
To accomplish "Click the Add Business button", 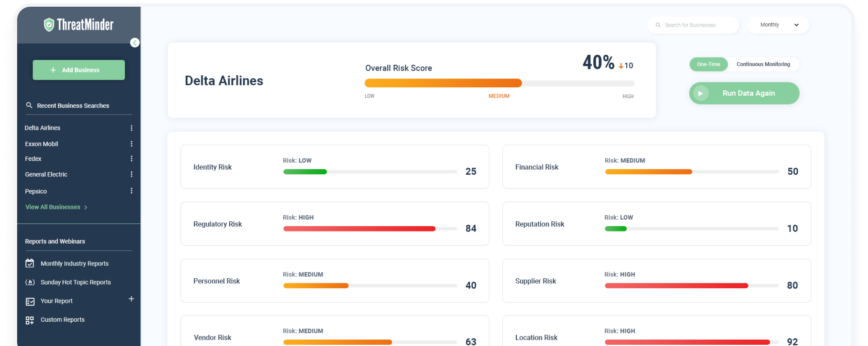I will tap(79, 70).
